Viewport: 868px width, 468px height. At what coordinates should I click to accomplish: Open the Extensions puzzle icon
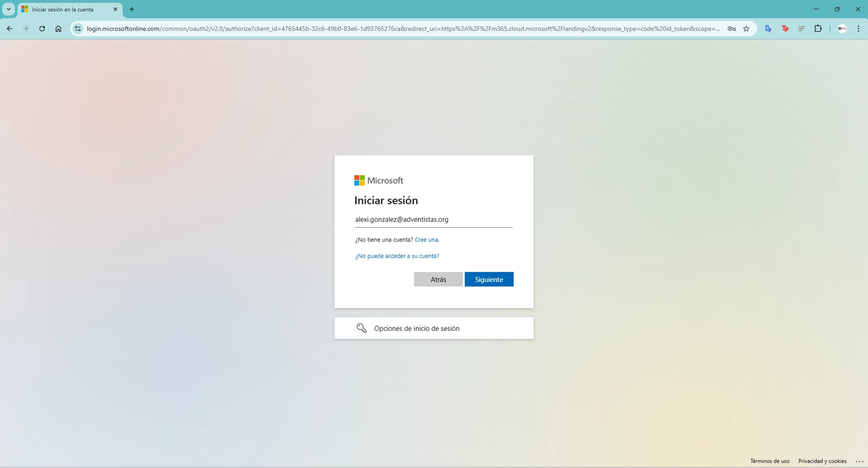tap(818, 29)
